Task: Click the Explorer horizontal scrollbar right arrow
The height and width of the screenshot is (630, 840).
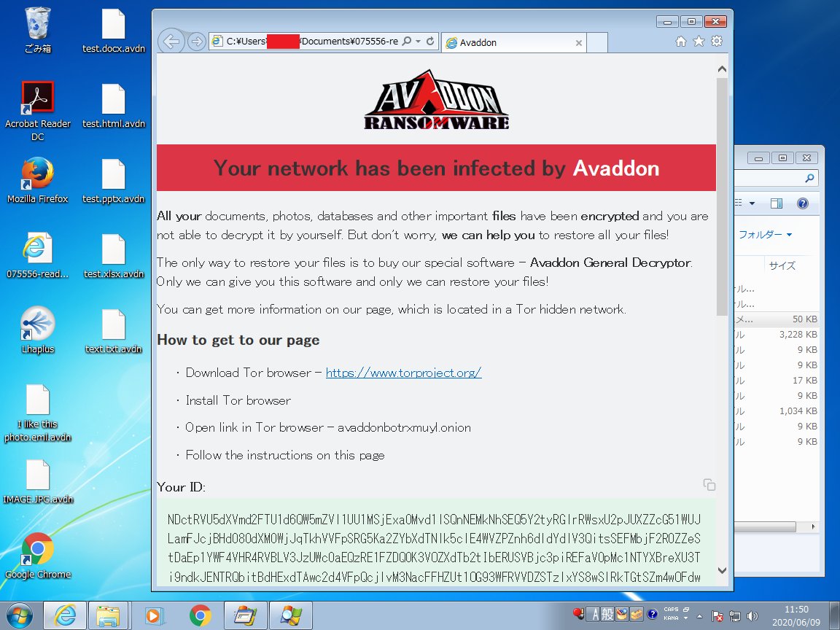Action: click(813, 527)
